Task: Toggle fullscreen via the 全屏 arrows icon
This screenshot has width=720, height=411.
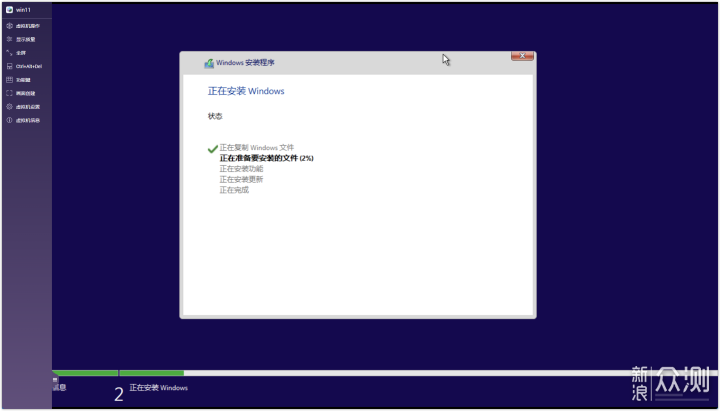Action: tap(9, 52)
